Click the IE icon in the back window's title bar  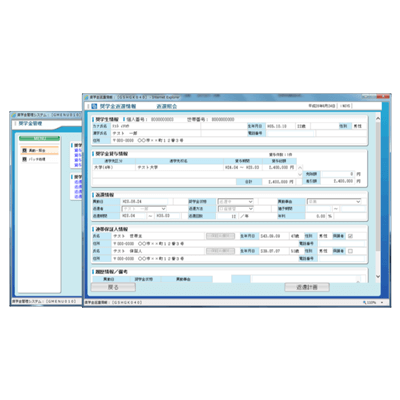(x=14, y=115)
